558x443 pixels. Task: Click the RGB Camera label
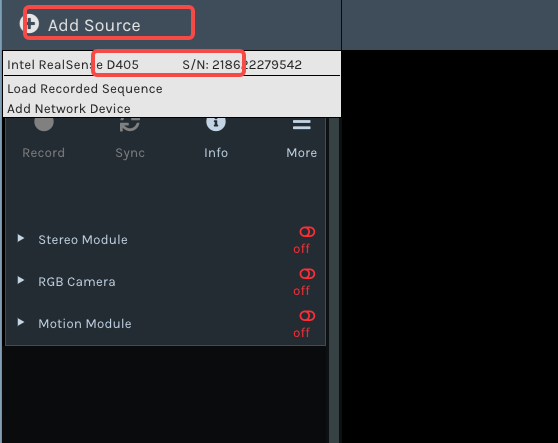[x=77, y=282]
